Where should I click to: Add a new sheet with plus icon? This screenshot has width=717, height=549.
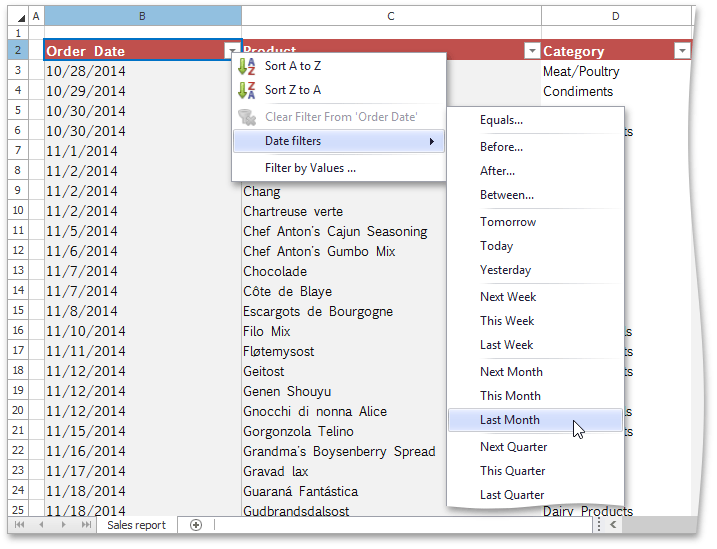point(196,525)
